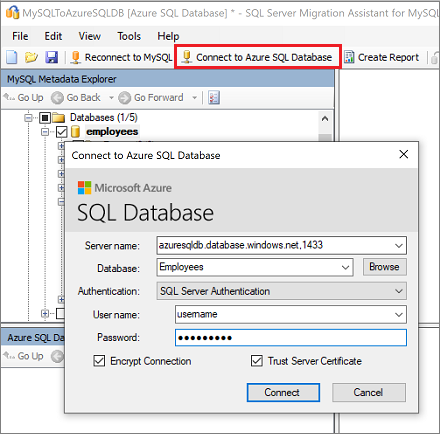Image resolution: width=440 pixels, height=434 pixels.
Task: Click Go Forward in MySQL Metadata Explorer
Action: [x=151, y=97]
